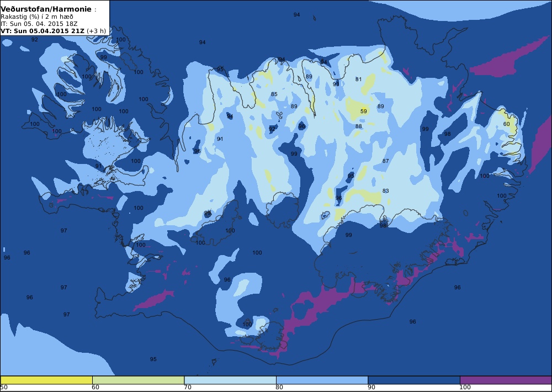Click the 'VT: Sun 05.04.2015 21Z' valid time
The height and width of the screenshot is (392, 552).
coord(43,30)
